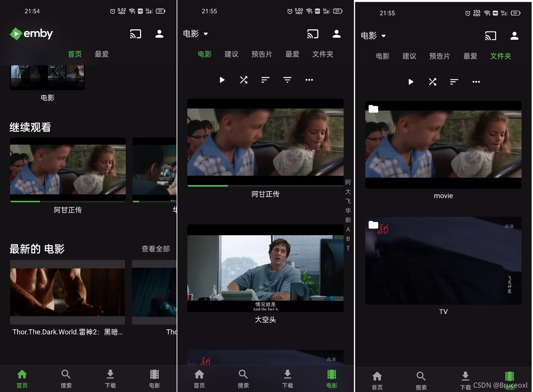Jump to 华 in the alphabet index

[x=348, y=210]
